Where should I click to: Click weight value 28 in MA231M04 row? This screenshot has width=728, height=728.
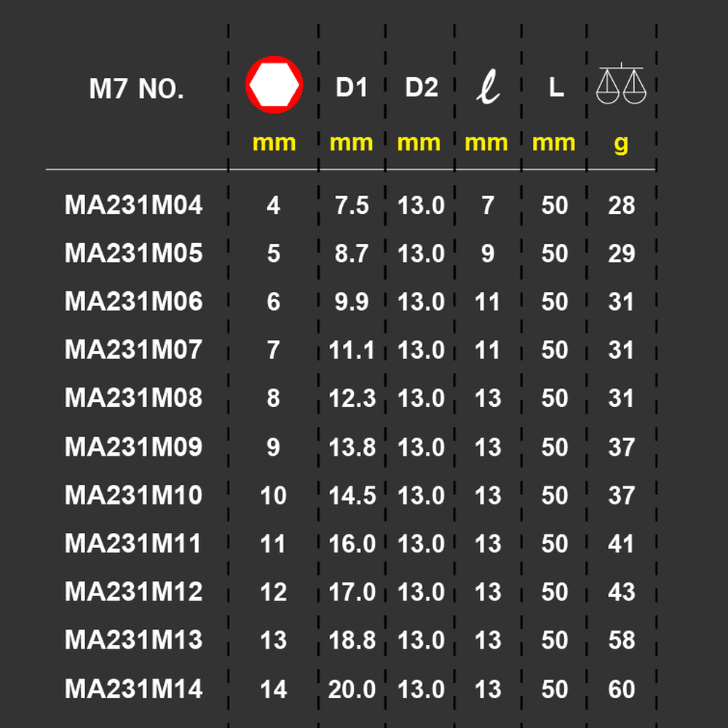[x=622, y=205]
